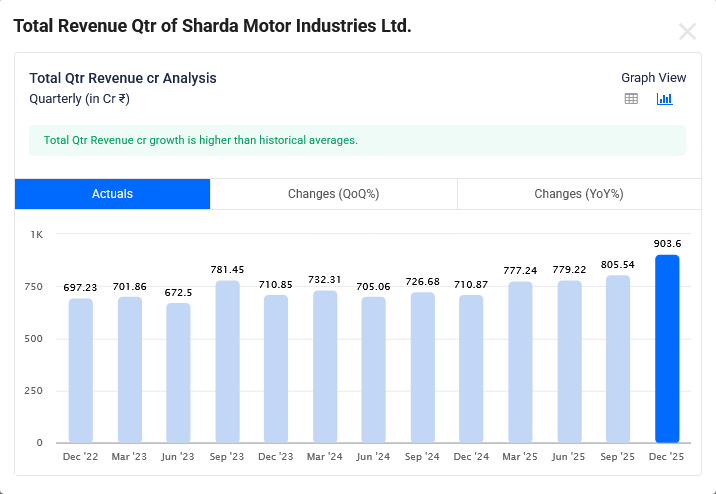This screenshot has width=716, height=494.
Task: Select the Jun '25 bar
Action: [569, 362]
